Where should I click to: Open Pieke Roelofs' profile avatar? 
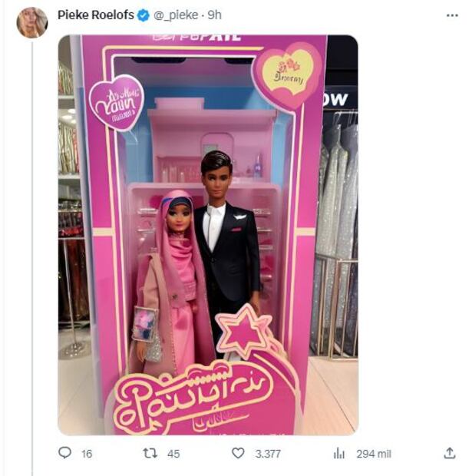click(x=32, y=22)
